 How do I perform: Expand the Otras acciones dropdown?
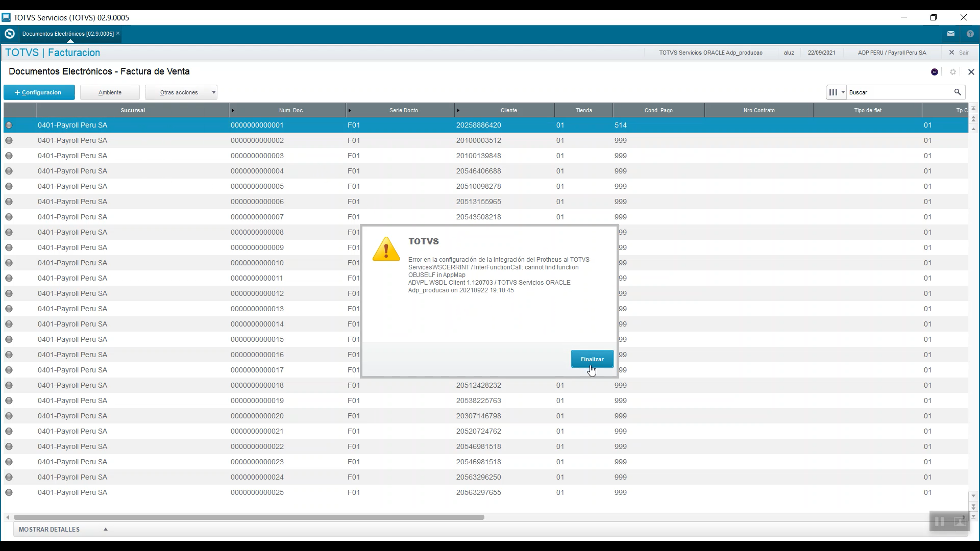pyautogui.click(x=181, y=92)
